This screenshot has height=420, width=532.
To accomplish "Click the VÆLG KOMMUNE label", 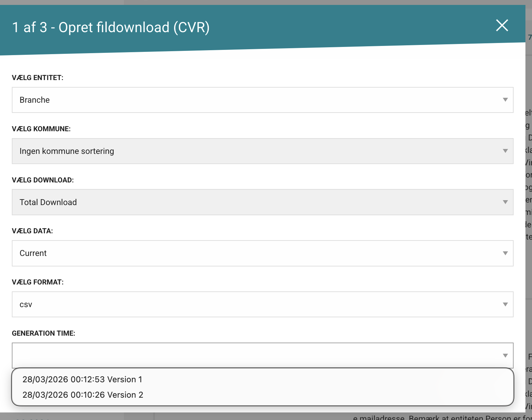I will (41, 129).
